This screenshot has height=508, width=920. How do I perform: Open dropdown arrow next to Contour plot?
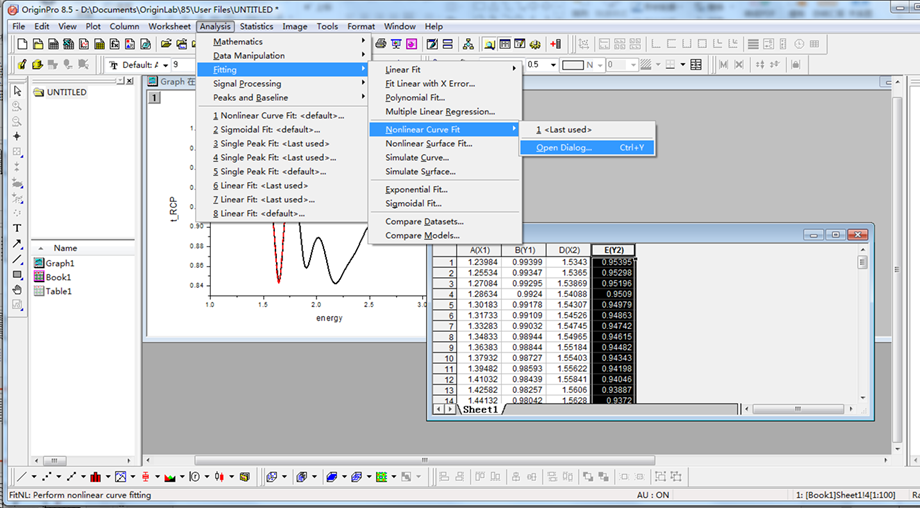(394, 477)
